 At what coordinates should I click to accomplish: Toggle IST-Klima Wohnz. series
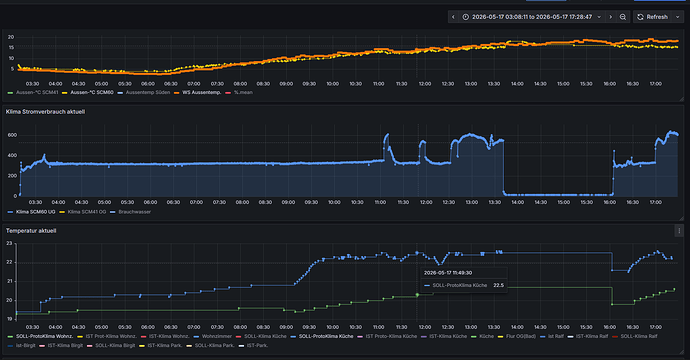tap(169, 336)
